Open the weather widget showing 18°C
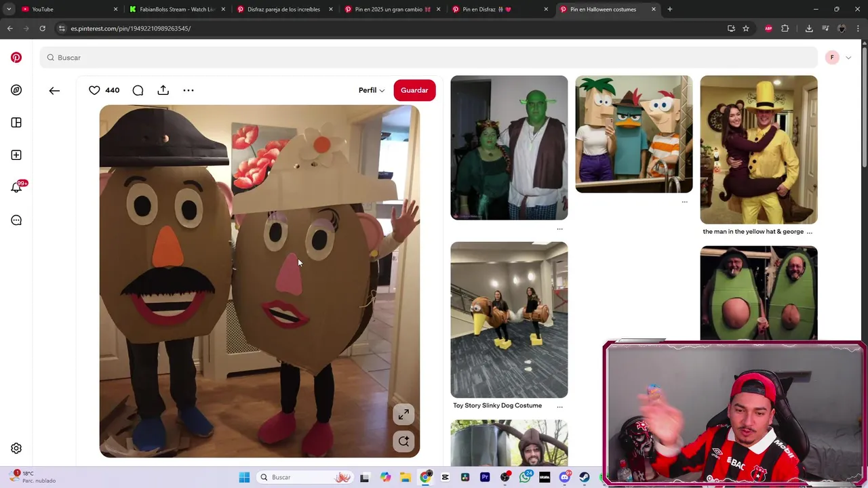868x488 pixels. (x=34, y=477)
